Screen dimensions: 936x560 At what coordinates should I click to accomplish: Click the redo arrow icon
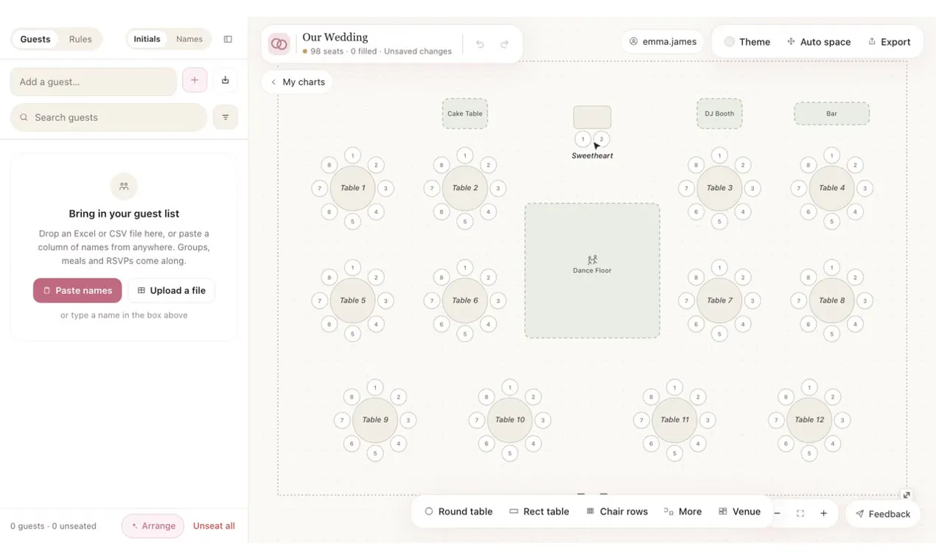[505, 44]
